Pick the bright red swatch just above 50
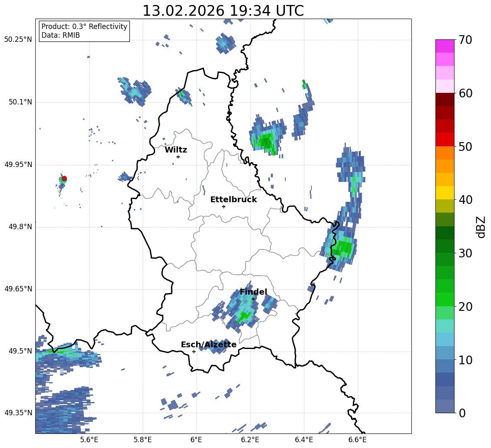This screenshot has width=491, height=448. (445, 140)
